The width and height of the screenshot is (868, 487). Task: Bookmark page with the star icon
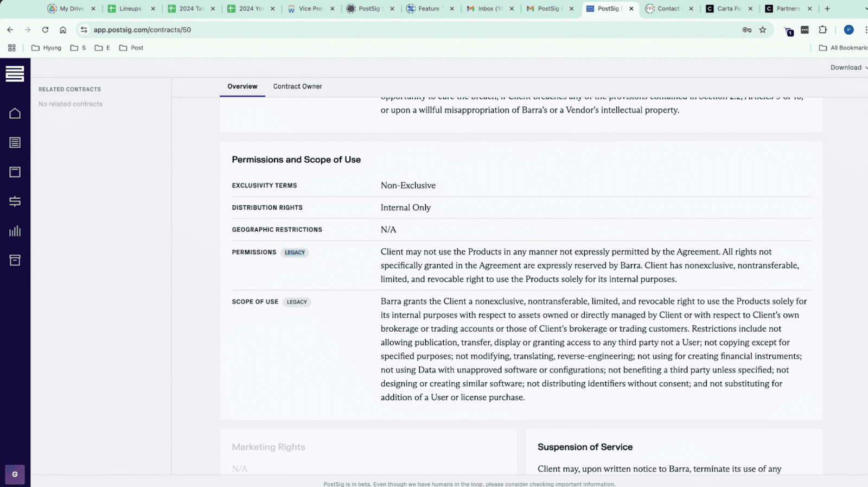[763, 30]
